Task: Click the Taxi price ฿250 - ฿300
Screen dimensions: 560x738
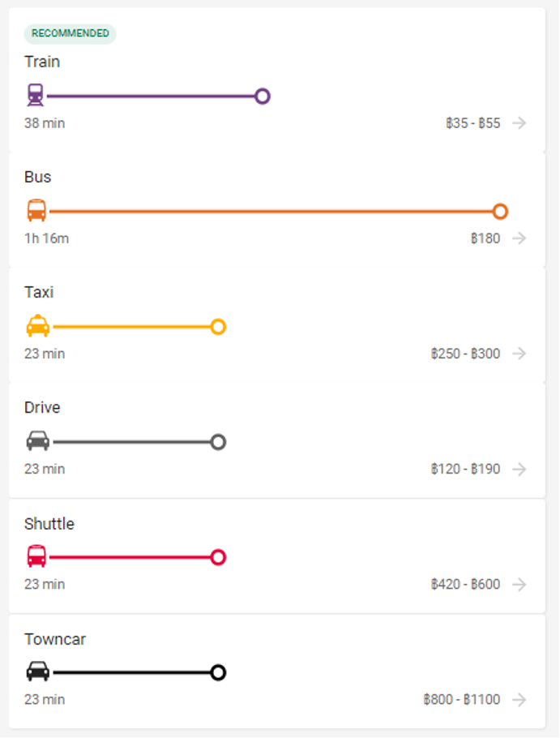Action: click(x=465, y=354)
